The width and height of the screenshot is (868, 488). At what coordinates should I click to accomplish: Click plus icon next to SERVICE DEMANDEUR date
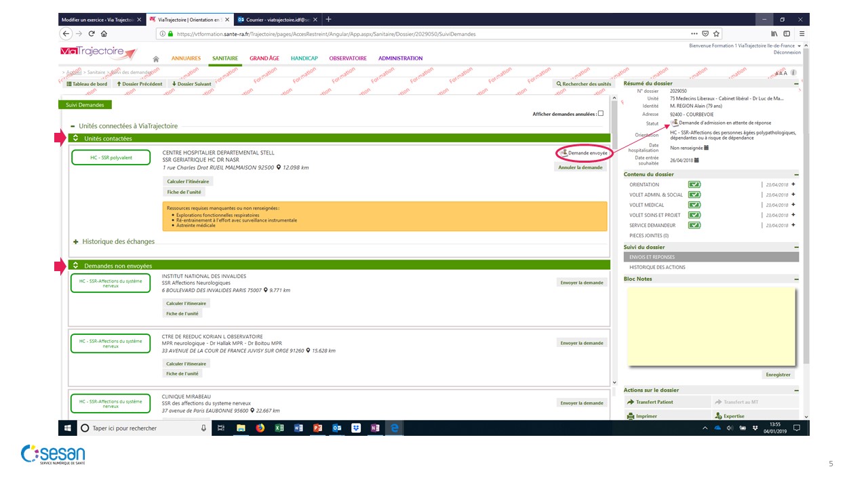click(793, 225)
